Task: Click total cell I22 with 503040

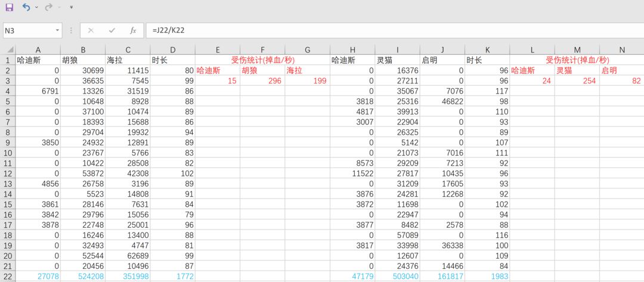Action: point(397,276)
